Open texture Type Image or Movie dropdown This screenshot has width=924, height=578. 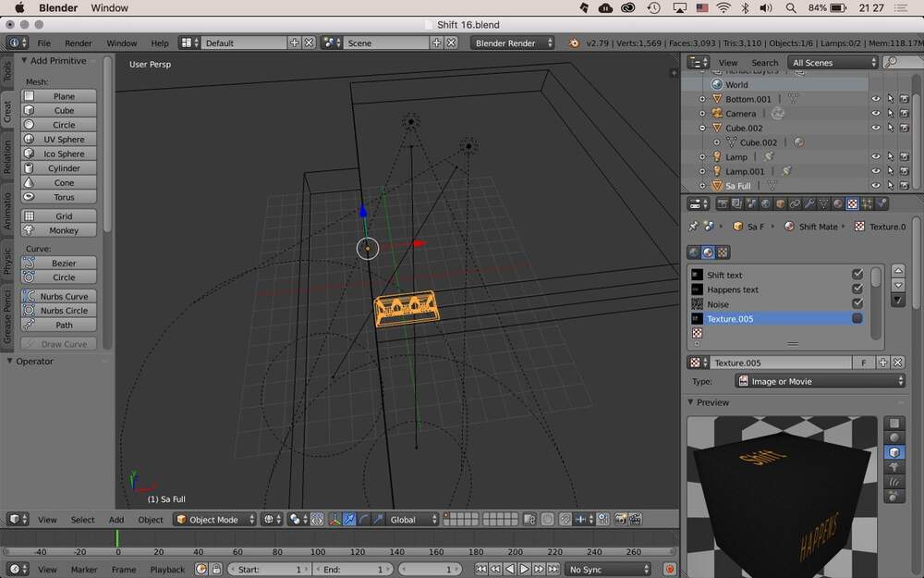(820, 382)
